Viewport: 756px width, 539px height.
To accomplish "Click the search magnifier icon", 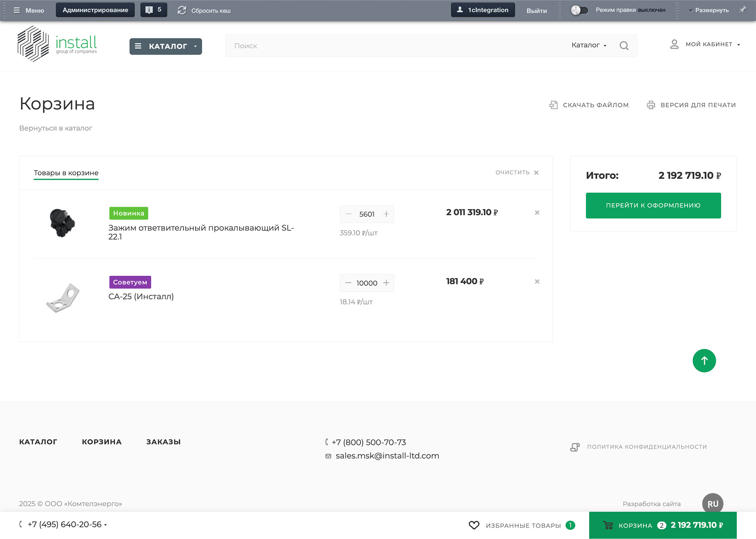I will pyautogui.click(x=624, y=46).
